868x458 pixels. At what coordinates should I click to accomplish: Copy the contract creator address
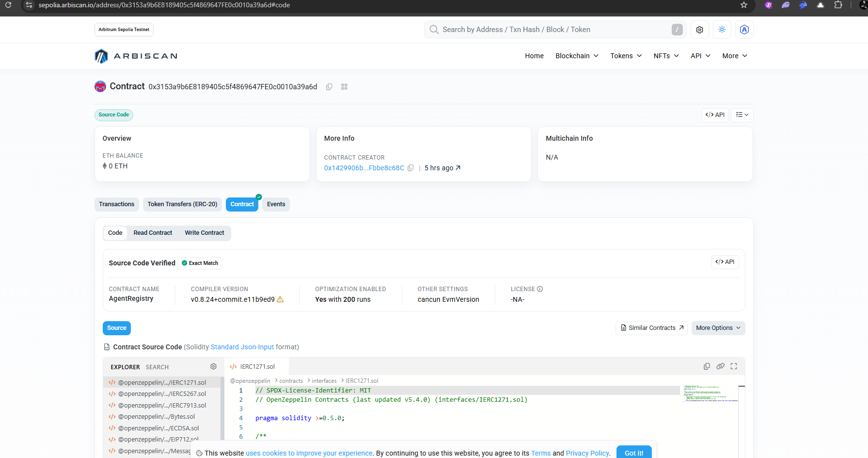(x=410, y=168)
